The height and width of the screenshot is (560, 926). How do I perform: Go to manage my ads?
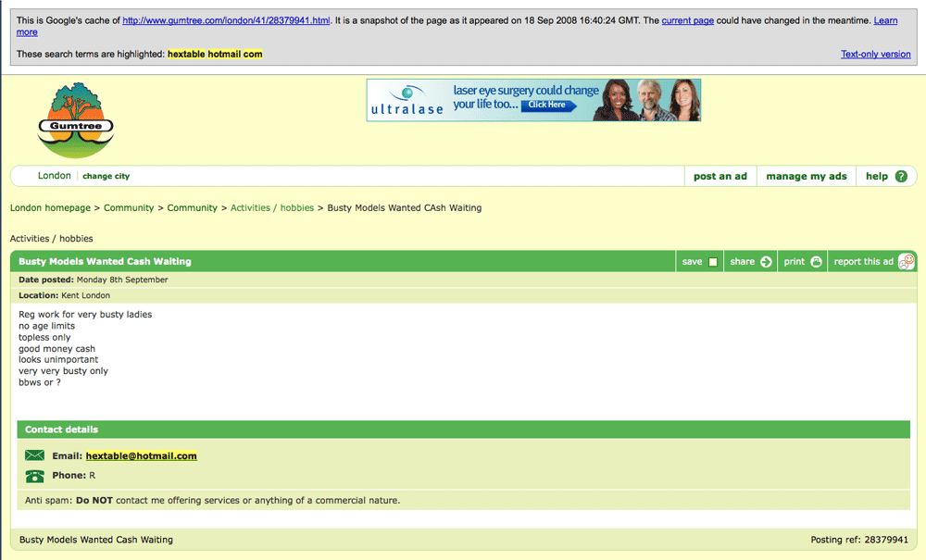coord(806,177)
